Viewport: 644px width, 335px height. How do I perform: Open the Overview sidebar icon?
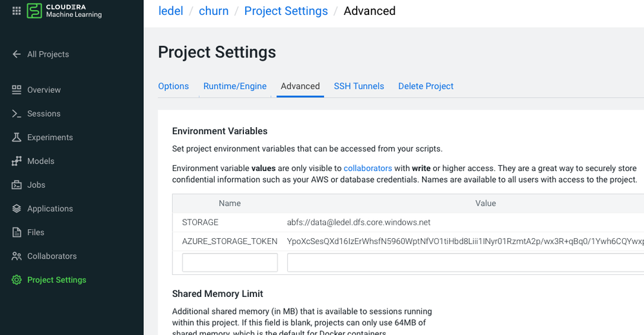click(17, 90)
